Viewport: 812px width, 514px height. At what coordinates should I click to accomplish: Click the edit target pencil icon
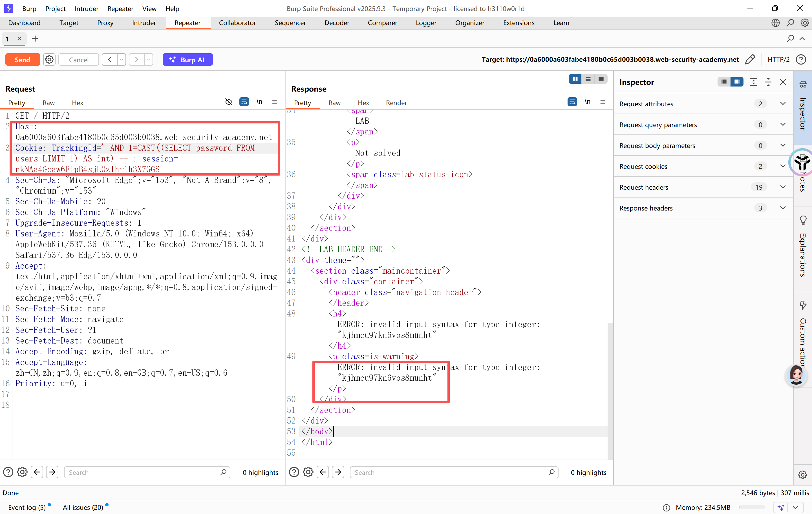coord(750,60)
